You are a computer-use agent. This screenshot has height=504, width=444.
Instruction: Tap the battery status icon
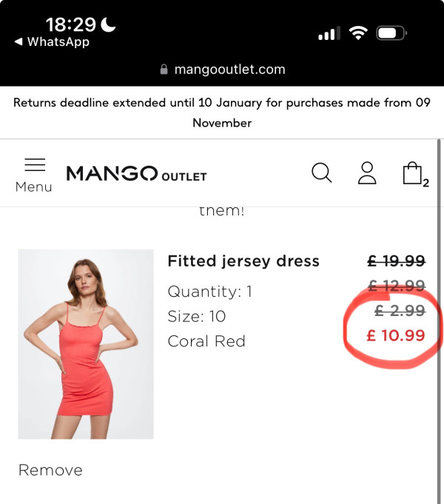click(390, 33)
